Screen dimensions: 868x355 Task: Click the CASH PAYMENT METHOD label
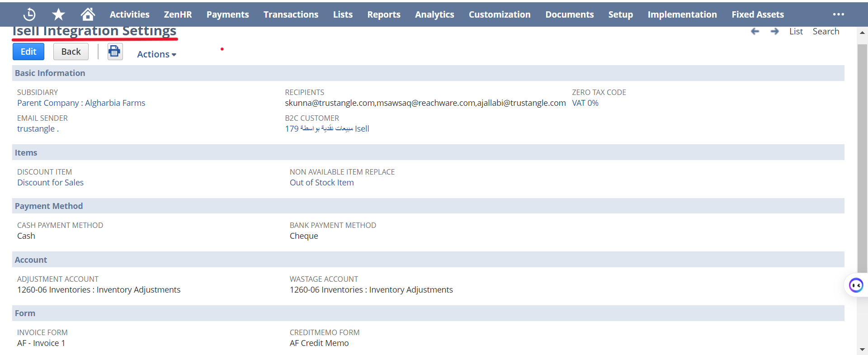point(60,225)
